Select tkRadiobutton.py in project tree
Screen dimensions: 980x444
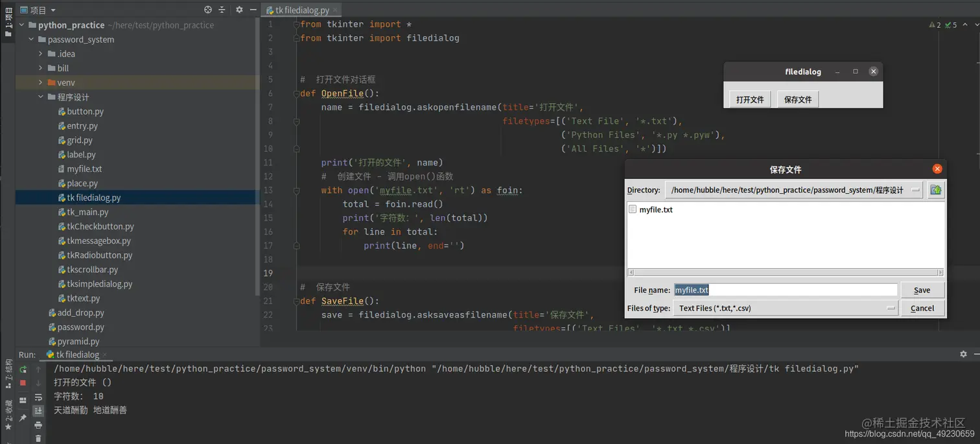(x=99, y=255)
